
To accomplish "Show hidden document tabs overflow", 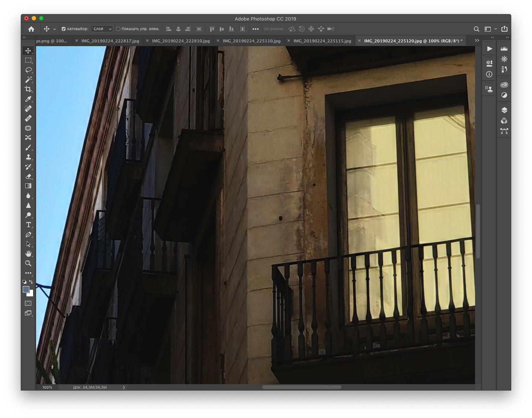I will coord(477,41).
